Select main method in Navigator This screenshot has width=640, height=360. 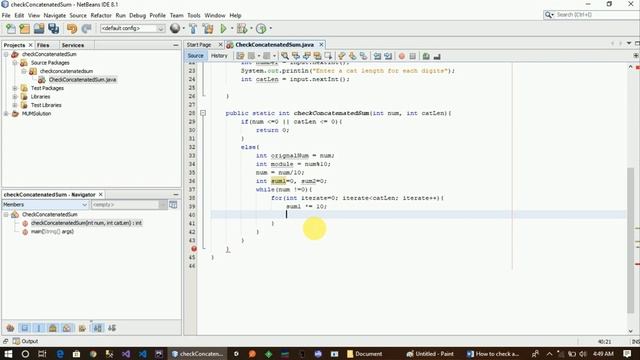pos(52,231)
